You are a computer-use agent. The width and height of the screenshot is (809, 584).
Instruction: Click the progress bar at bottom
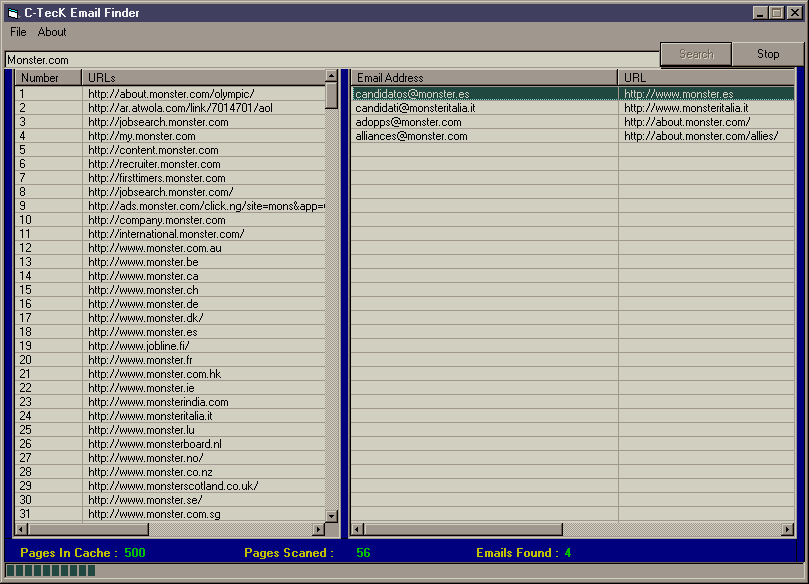point(52,571)
